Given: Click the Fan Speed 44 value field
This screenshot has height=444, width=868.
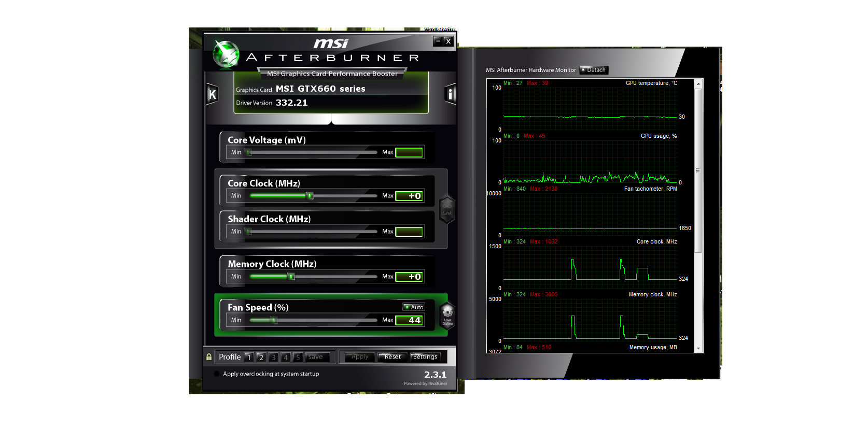Looking at the screenshot, I should [x=409, y=320].
